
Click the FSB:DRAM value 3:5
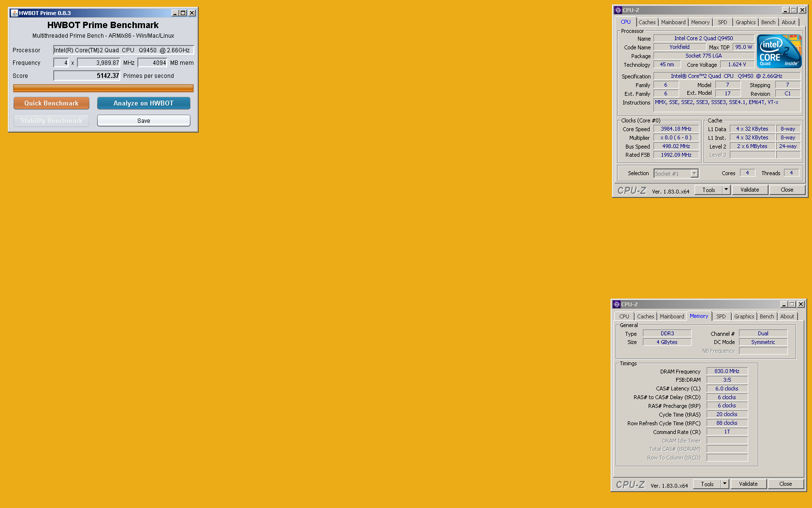[x=727, y=380]
